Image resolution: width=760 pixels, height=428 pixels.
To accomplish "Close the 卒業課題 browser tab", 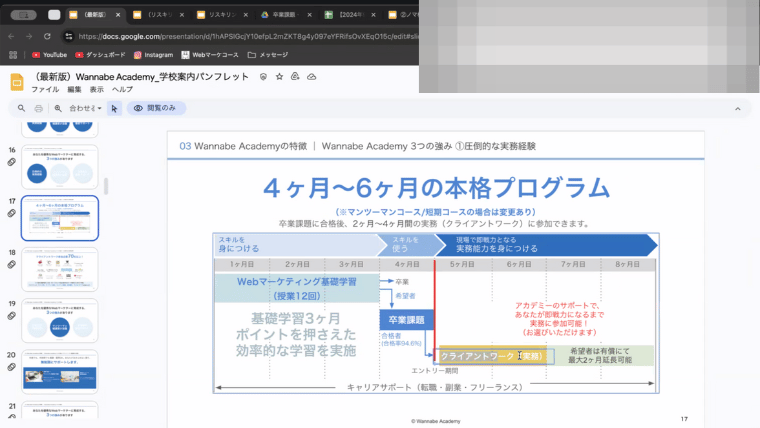I will (310, 15).
